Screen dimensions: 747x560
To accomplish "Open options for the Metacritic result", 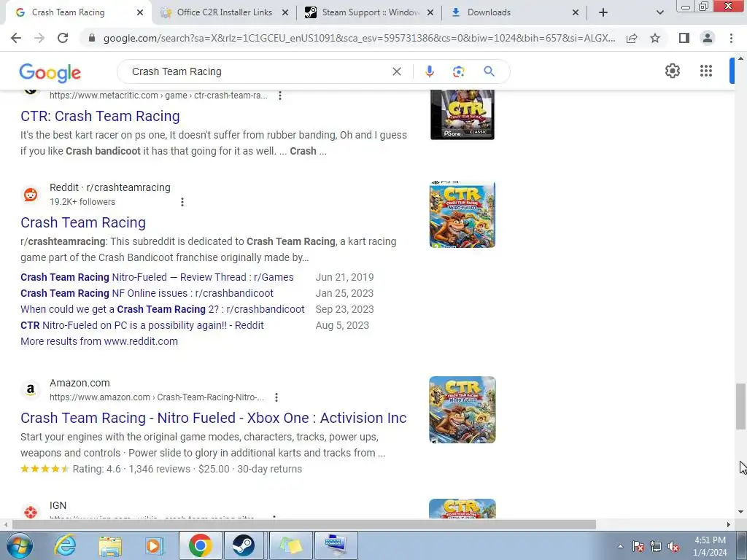I will (280, 96).
